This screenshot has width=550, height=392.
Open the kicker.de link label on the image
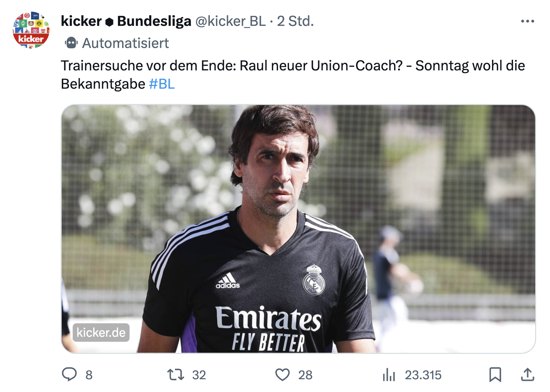(101, 333)
